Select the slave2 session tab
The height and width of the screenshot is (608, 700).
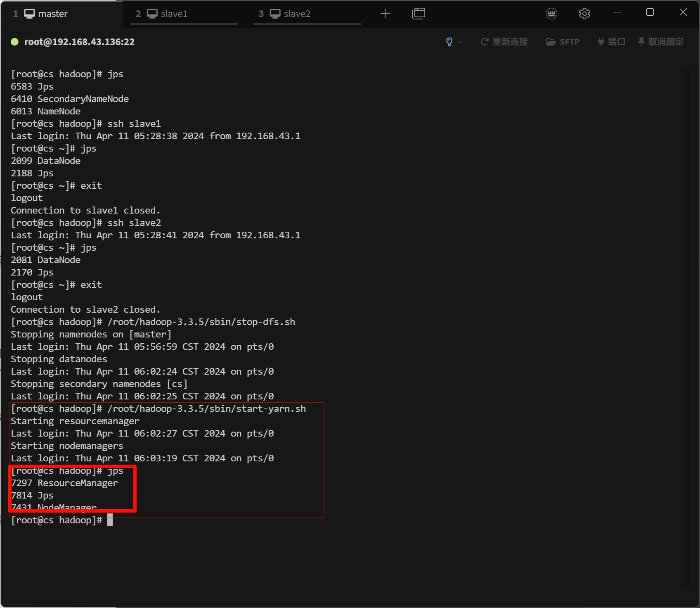[x=296, y=14]
